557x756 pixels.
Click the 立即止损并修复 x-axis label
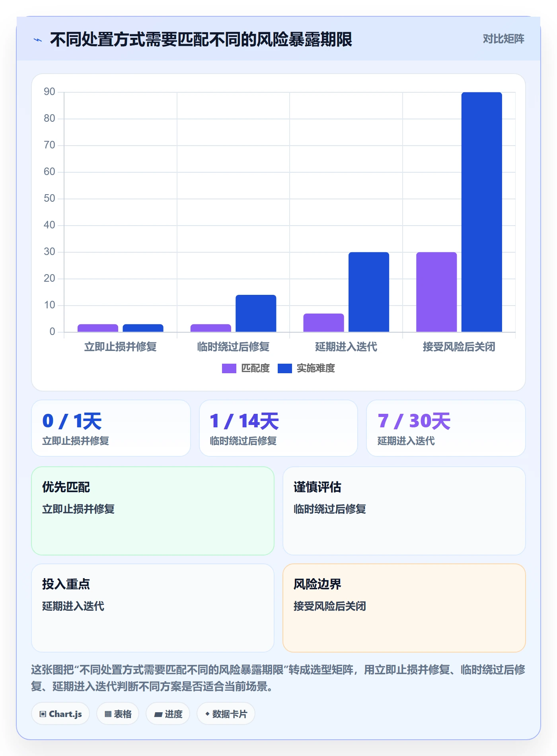click(x=121, y=347)
